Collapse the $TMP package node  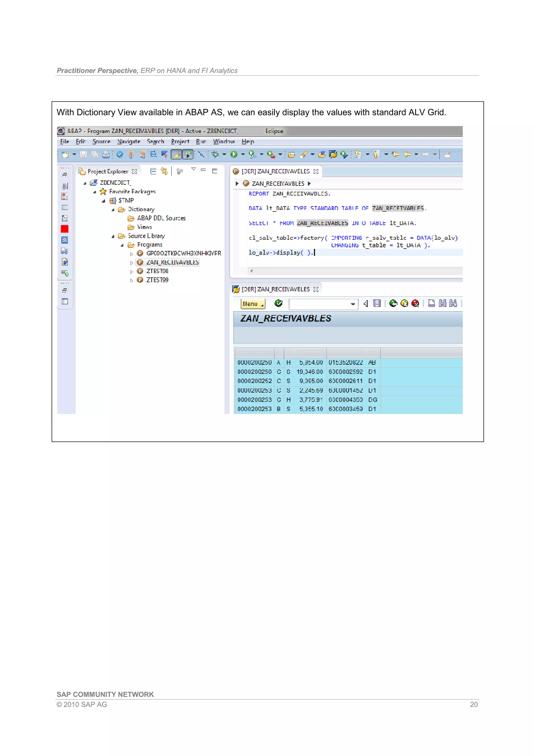coord(104,201)
